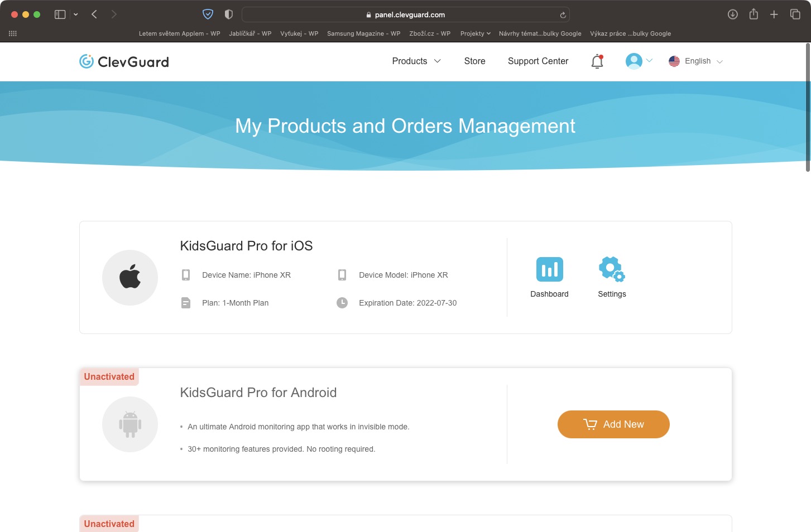The image size is (811, 532).
Task: Click the US flag language icon
Action: tap(674, 61)
